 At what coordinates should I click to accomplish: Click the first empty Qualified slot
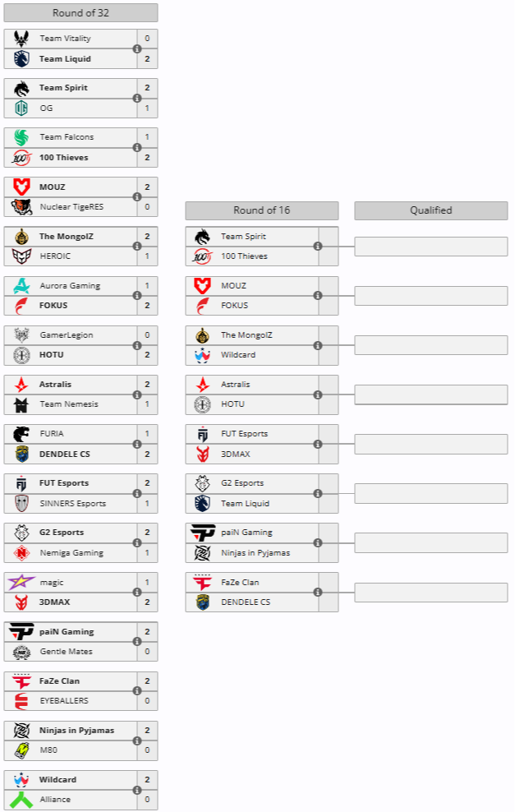[431, 247]
